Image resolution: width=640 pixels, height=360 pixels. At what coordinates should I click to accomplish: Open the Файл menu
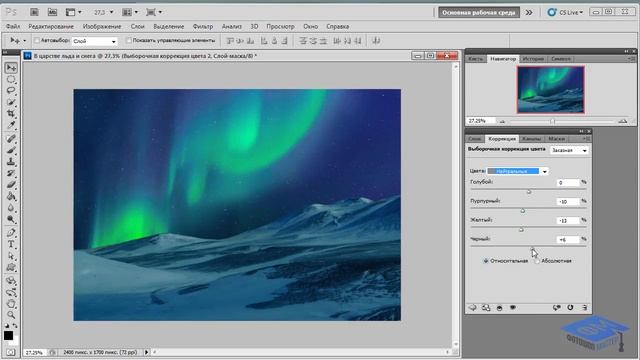(13, 26)
